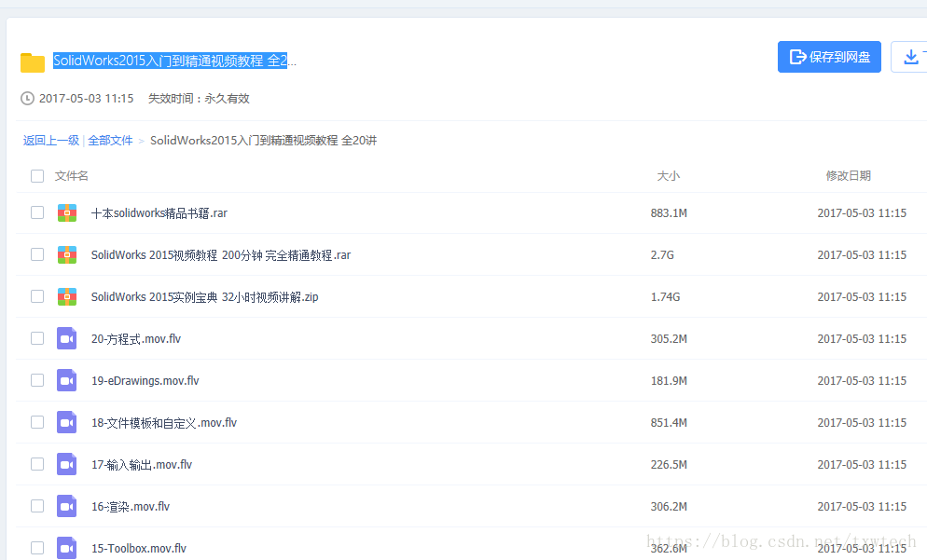Image resolution: width=927 pixels, height=560 pixels.
Task: Click the clock icon next to share date
Action: 27,98
